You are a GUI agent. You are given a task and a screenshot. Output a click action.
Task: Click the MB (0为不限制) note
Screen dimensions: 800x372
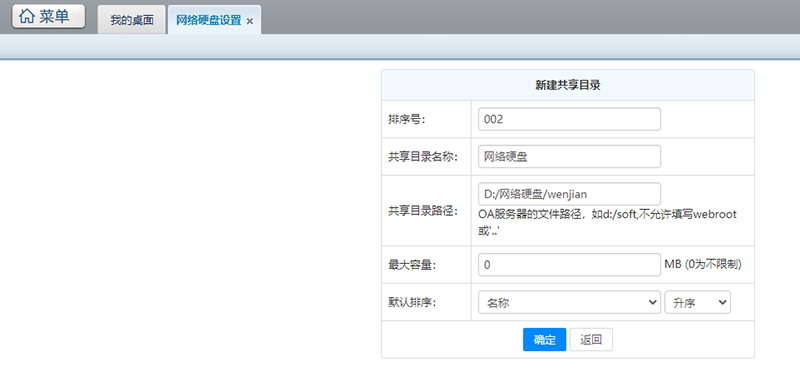tap(703, 264)
